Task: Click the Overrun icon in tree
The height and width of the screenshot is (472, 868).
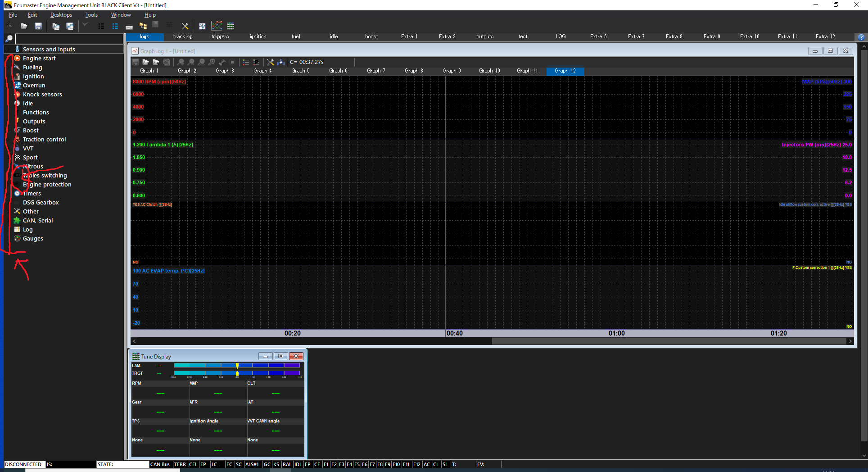Action: tap(17, 85)
